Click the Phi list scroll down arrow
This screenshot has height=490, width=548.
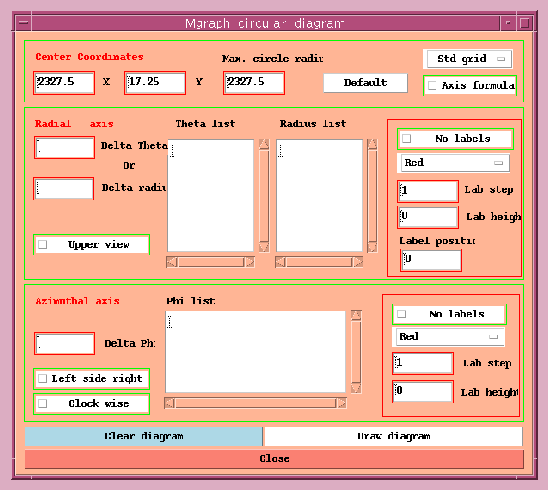pyautogui.click(x=356, y=388)
